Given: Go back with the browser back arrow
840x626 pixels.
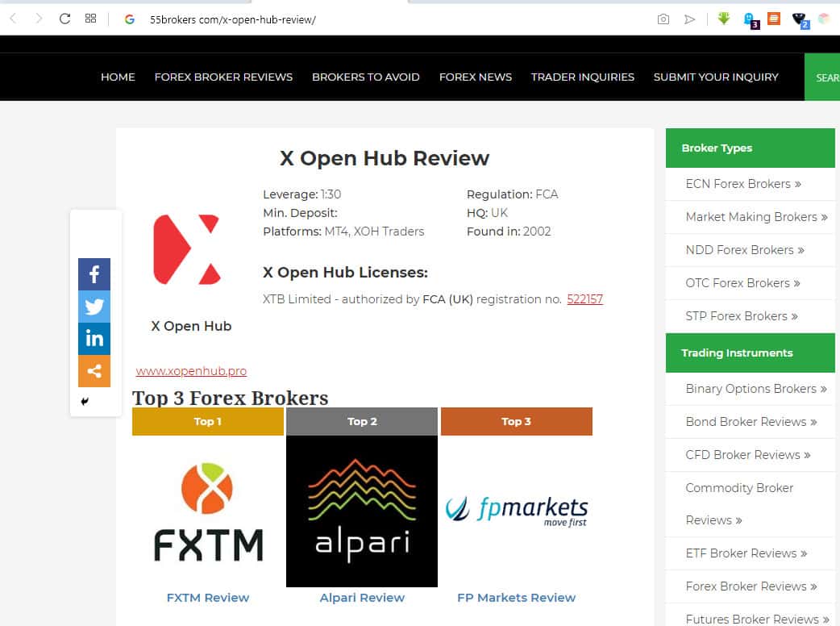Looking at the screenshot, I should [x=14, y=19].
